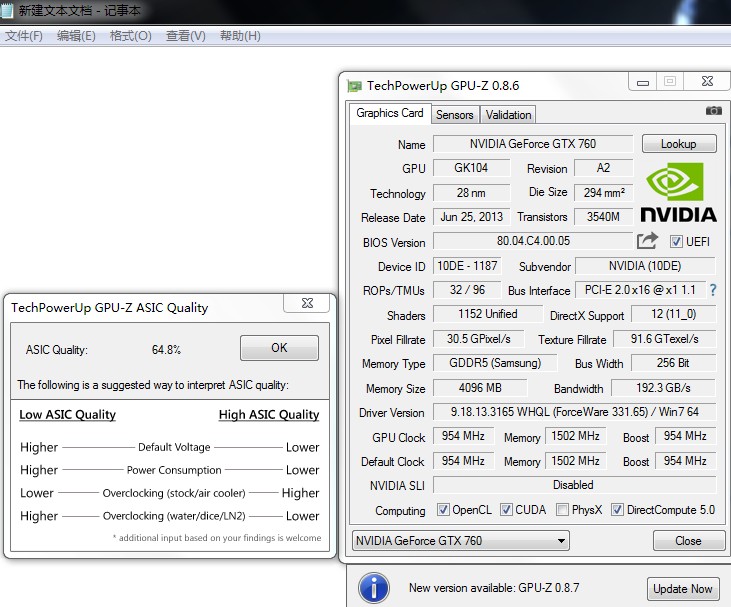The height and width of the screenshot is (607, 731).
Task: Minimize the GPU-Z window
Action: pyautogui.click(x=643, y=83)
